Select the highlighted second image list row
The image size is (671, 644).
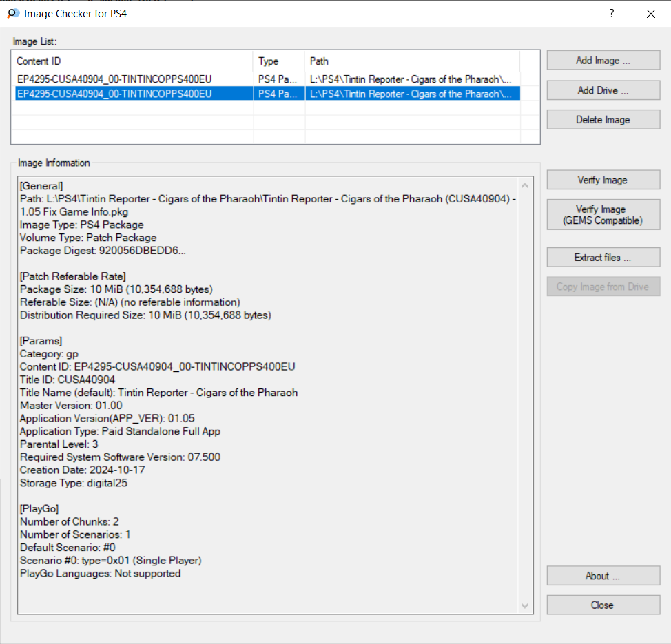coord(267,94)
